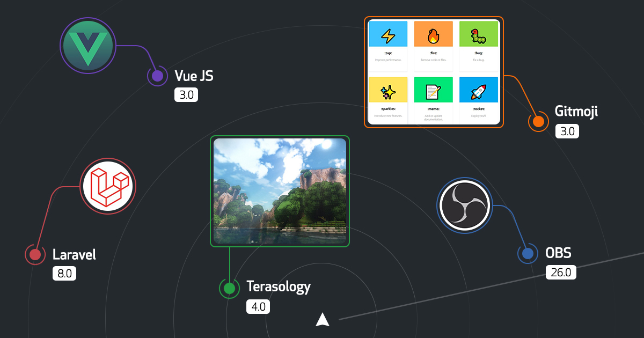Click the red connector dot beside Laravel
The image size is (644, 338).
(x=35, y=253)
